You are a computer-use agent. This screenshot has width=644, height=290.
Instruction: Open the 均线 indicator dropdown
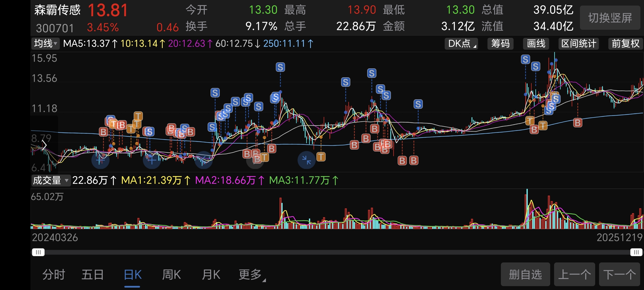click(x=45, y=43)
